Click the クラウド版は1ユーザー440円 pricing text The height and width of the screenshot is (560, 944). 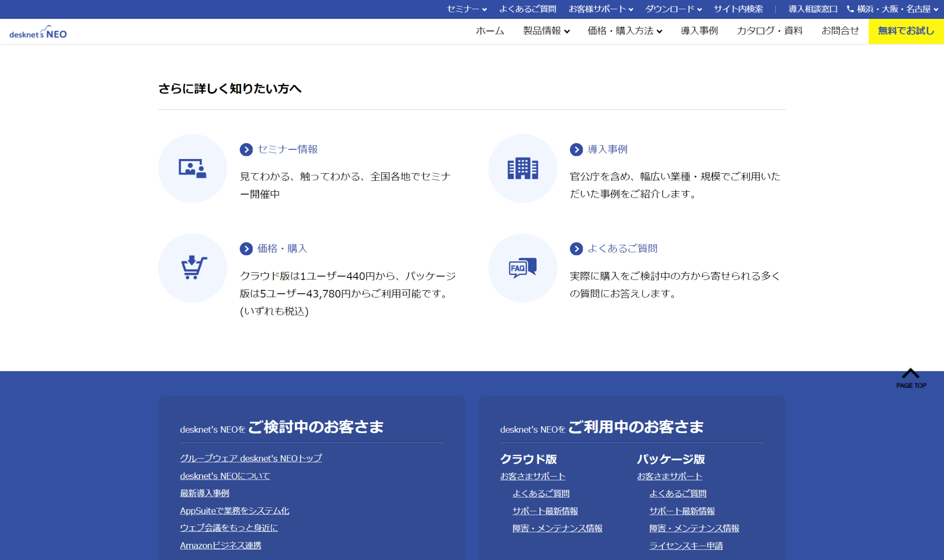click(x=348, y=294)
